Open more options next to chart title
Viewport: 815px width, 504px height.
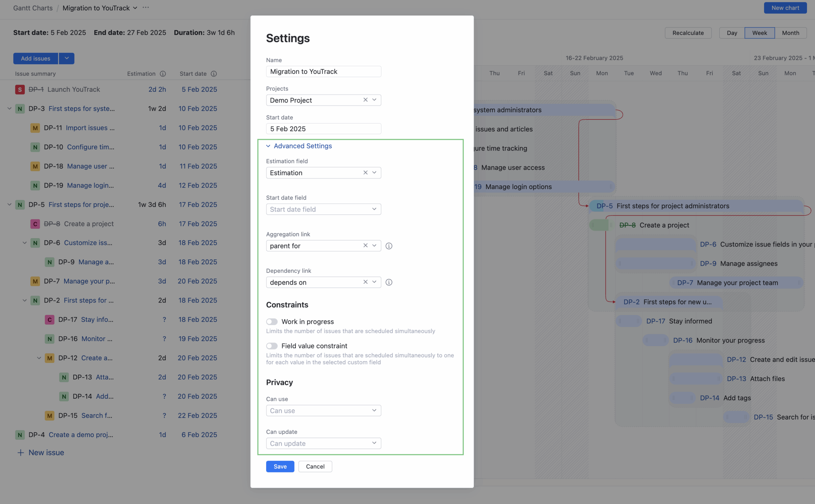tap(145, 8)
